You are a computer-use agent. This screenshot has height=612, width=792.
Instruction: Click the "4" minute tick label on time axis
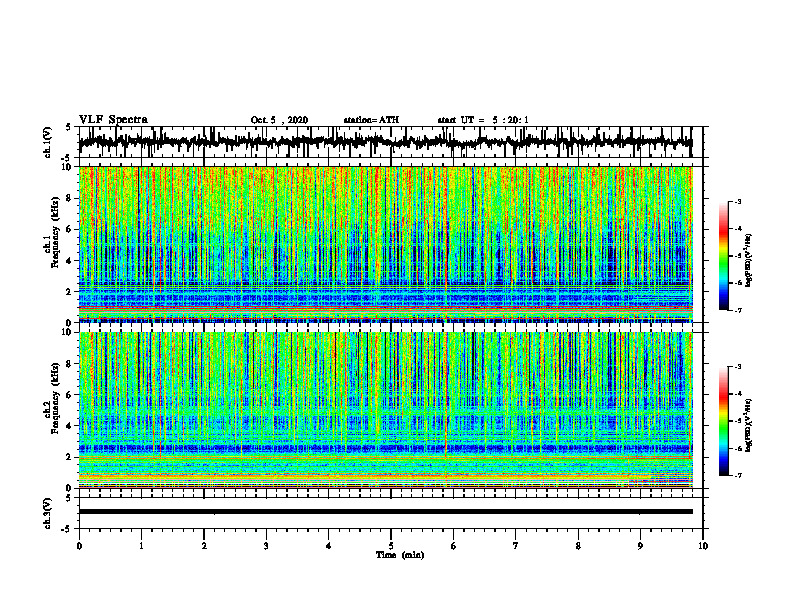[329, 546]
